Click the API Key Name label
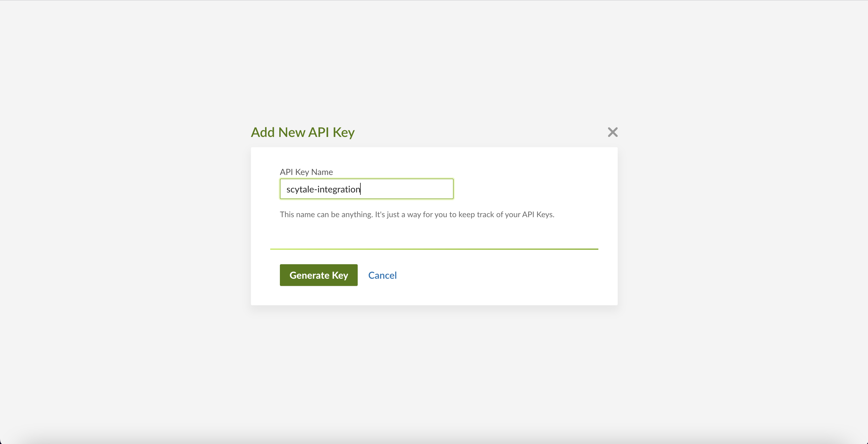 [306, 172]
